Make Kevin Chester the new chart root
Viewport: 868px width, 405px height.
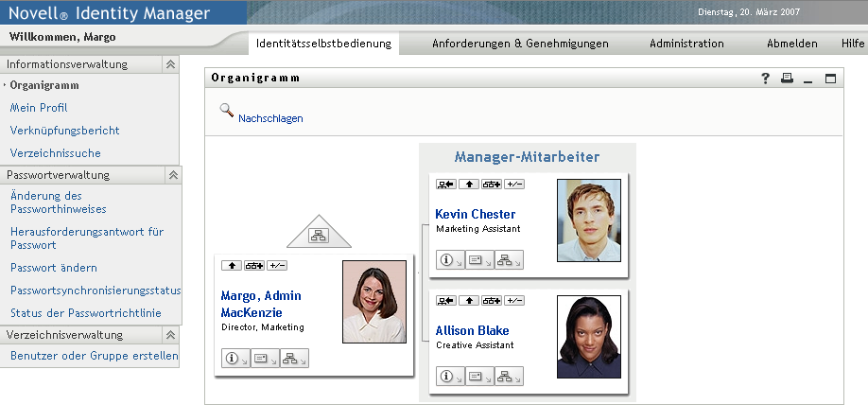pos(446,185)
